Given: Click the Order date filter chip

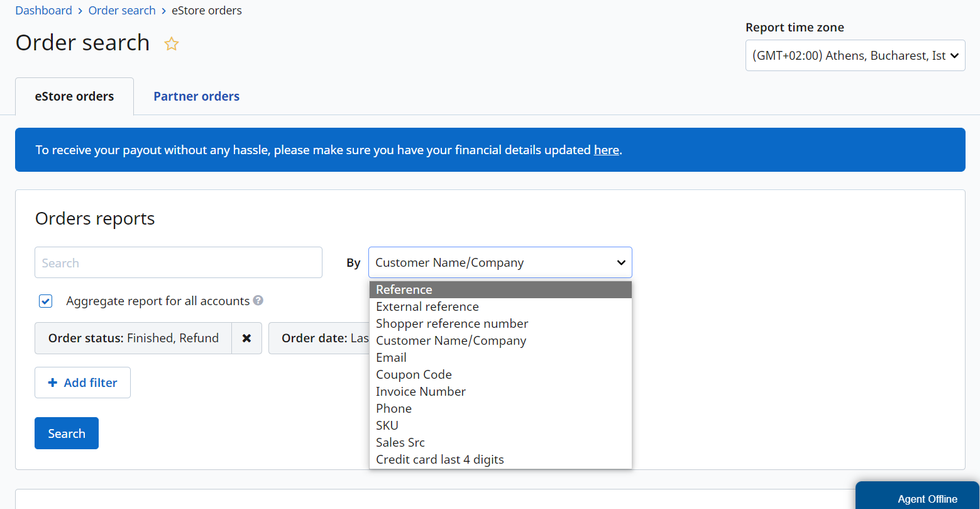Looking at the screenshot, I should pyautogui.click(x=327, y=338).
